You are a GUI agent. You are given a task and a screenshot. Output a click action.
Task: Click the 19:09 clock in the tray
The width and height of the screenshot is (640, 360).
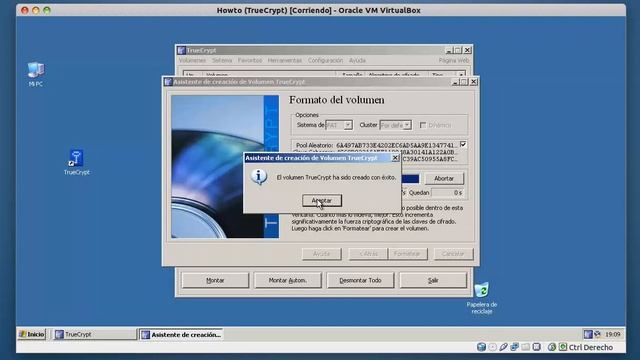click(613, 334)
